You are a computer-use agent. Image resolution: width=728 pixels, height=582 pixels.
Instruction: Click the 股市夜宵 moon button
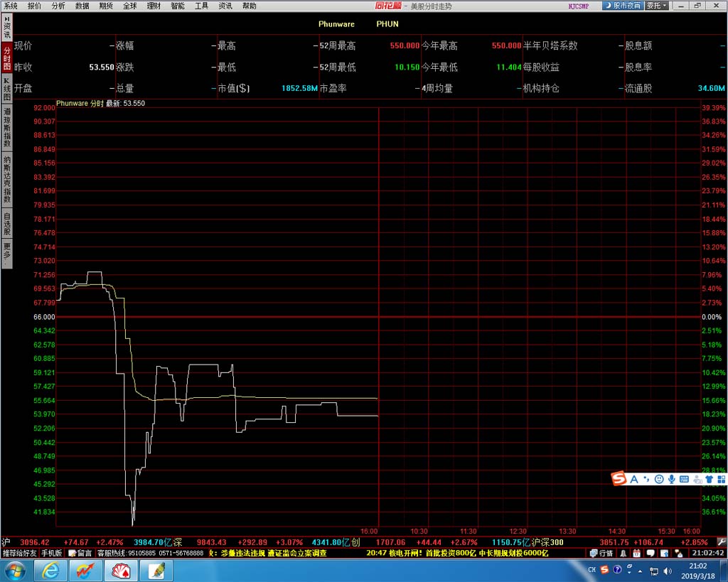[x=623, y=6]
